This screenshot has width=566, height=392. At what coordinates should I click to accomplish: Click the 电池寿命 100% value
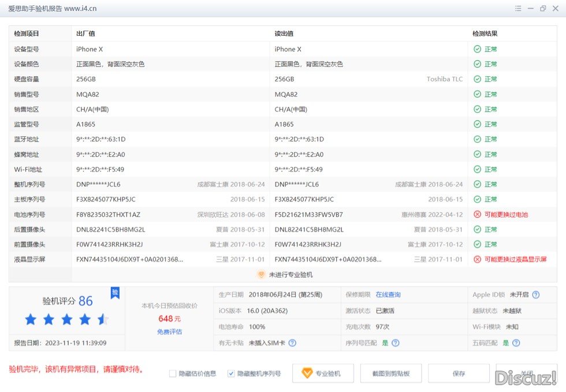pyautogui.click(x=257, y=327)
